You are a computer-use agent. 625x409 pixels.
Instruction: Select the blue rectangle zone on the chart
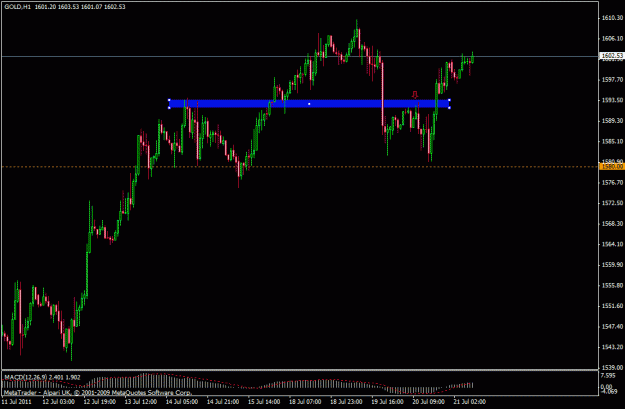click(x=309, y=104)
